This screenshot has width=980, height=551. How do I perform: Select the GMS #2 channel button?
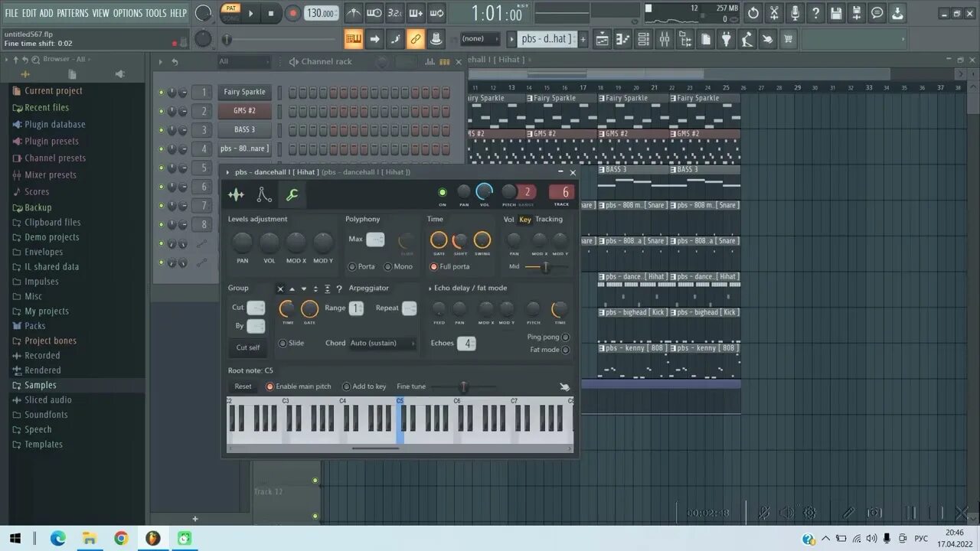[244, 111]
